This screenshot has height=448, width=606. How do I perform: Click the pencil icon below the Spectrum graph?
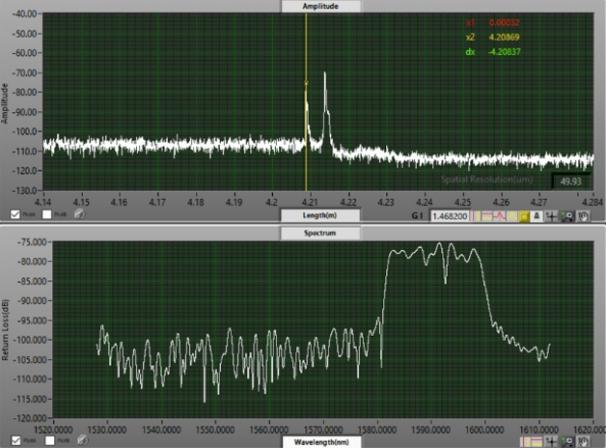79,439
